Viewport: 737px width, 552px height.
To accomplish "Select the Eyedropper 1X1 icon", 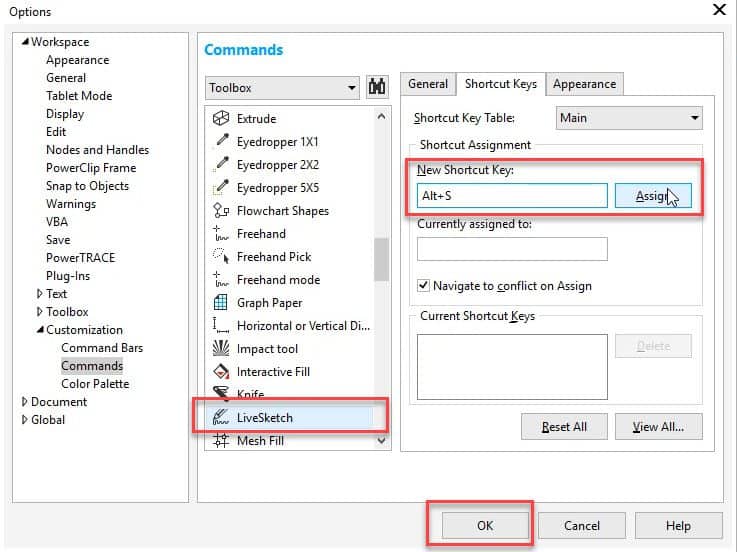I will tap(221, 142).
